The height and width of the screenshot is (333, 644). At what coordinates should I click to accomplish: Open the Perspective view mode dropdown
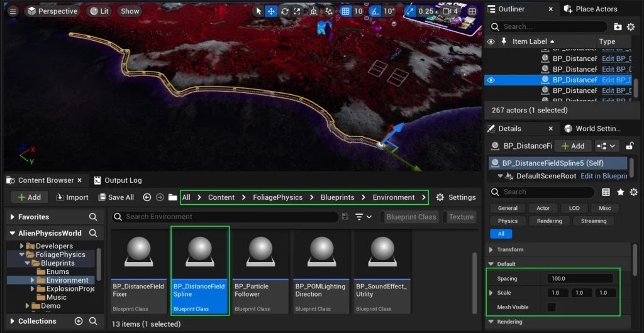[52, 11]
